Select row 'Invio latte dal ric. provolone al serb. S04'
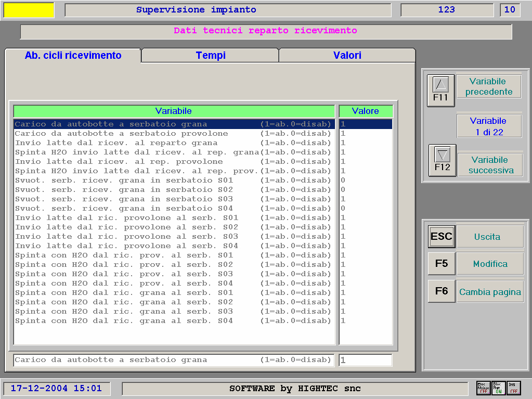The height and width of the screenshot is (399, 532). 174,246
